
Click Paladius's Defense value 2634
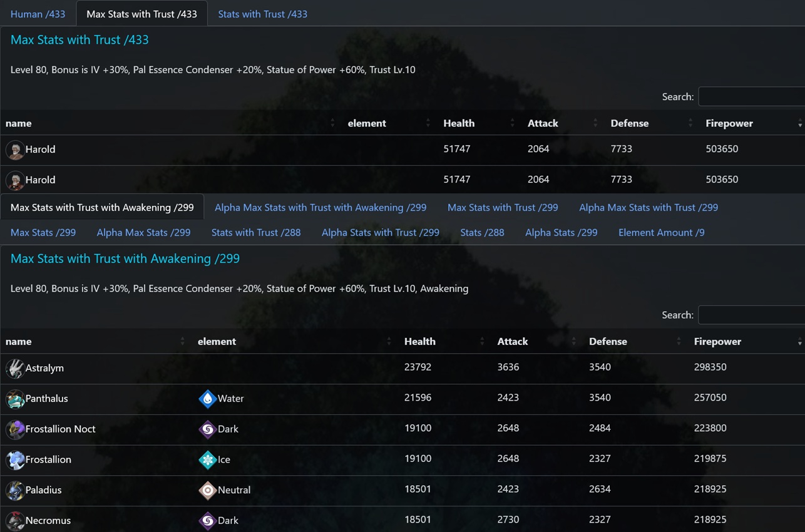600,489
